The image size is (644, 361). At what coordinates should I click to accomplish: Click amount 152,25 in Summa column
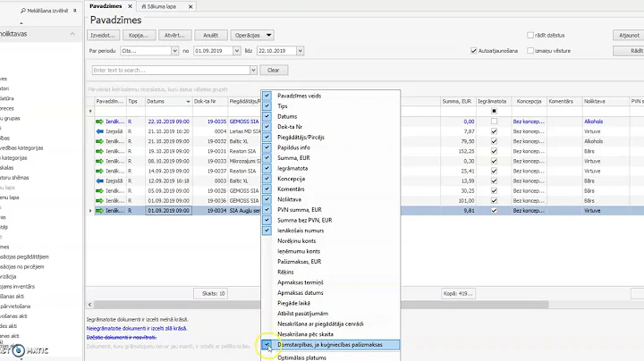467,151
